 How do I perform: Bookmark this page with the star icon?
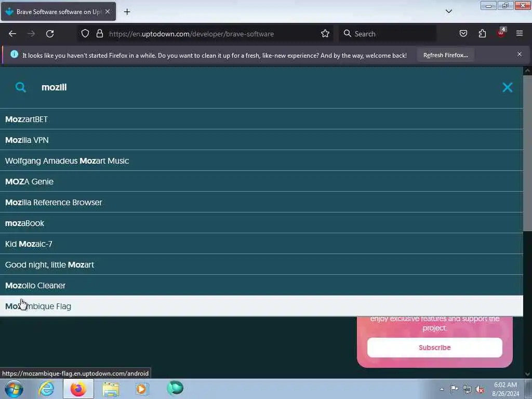325,34
